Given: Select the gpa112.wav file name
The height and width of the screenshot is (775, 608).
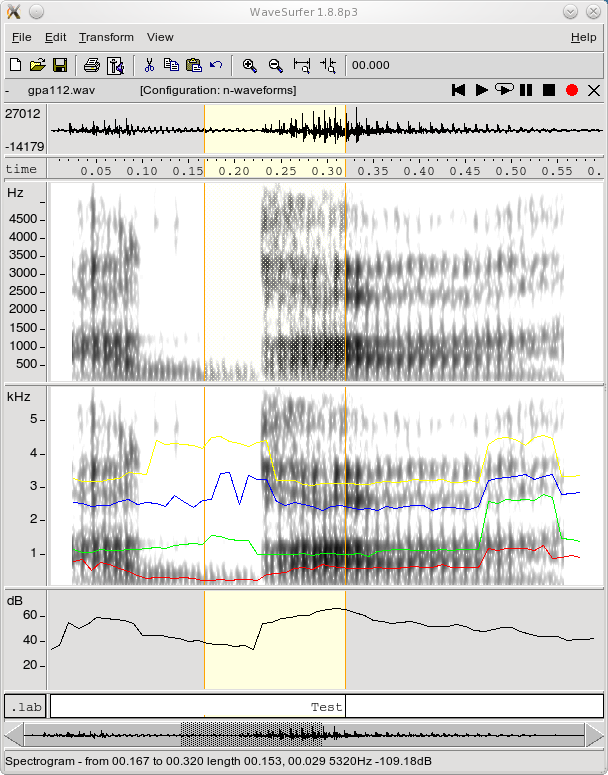Looking at the screenshot, I should click(x=61, y=90).
